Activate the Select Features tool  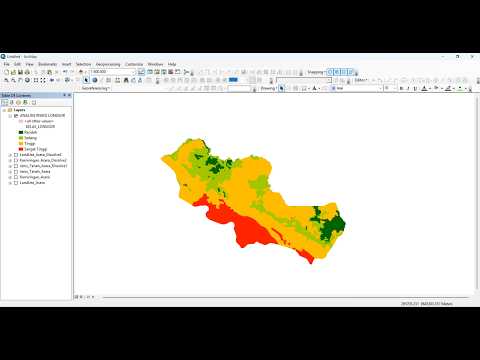pyautogui.click(x=68, y=80)
